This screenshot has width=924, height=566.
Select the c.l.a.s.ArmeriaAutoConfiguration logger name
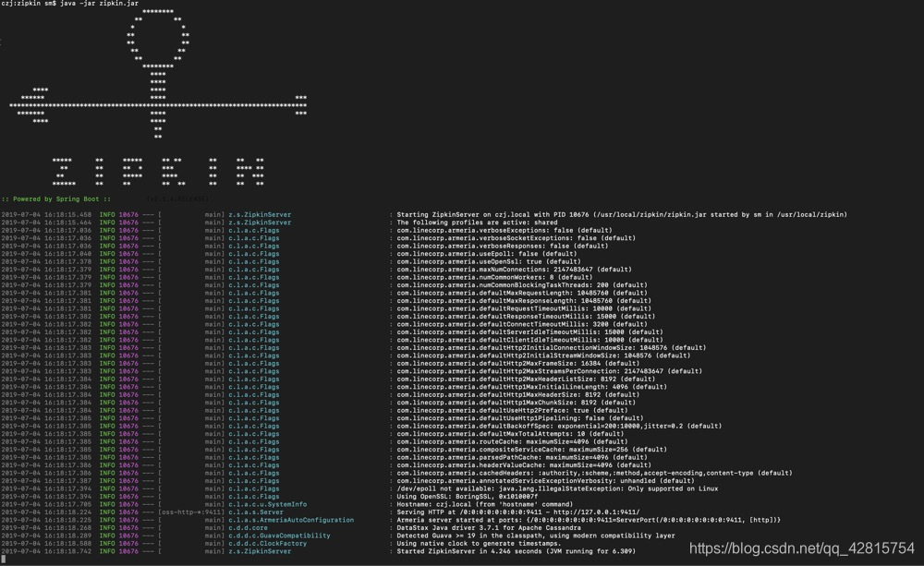point(291,520)
